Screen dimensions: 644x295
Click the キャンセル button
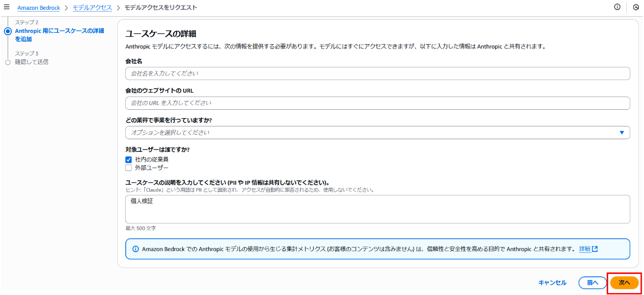(x=552, y=283)
